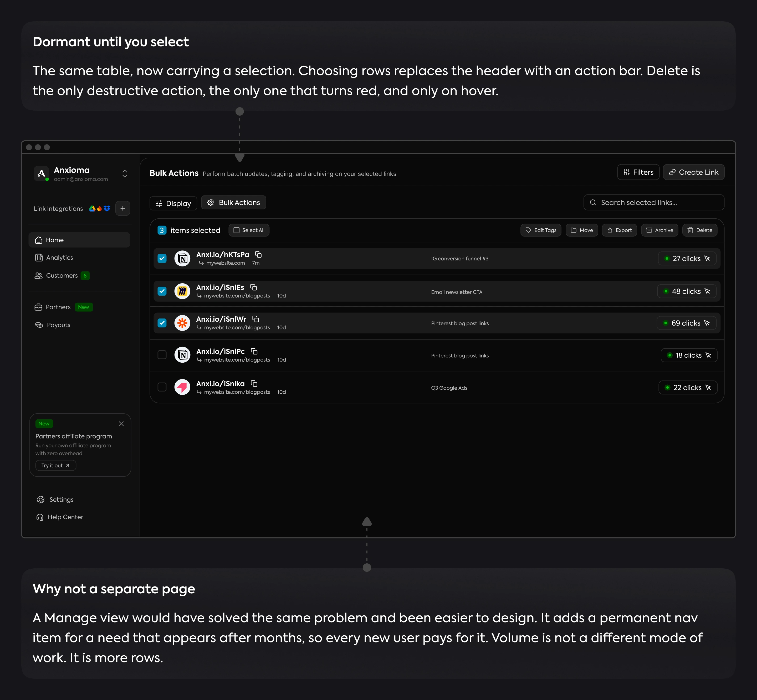Open Partners in the sidebar
Screen dimensions: 757x700
[x=63, y=307]
